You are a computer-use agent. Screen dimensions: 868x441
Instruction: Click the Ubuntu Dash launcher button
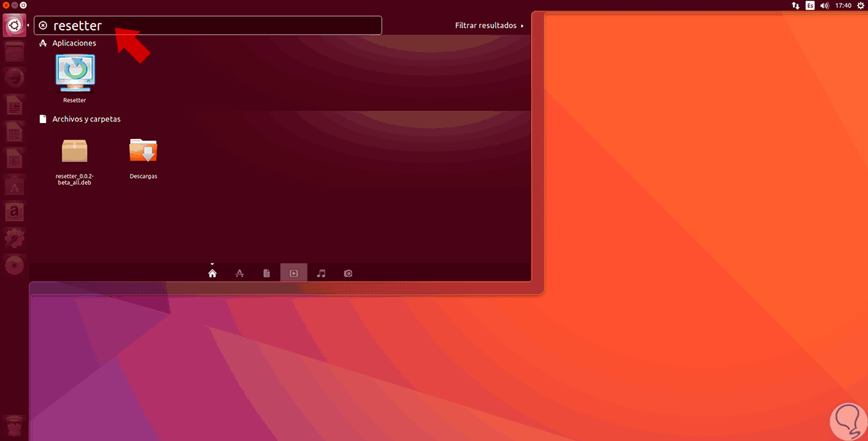(x=14, y=26)
